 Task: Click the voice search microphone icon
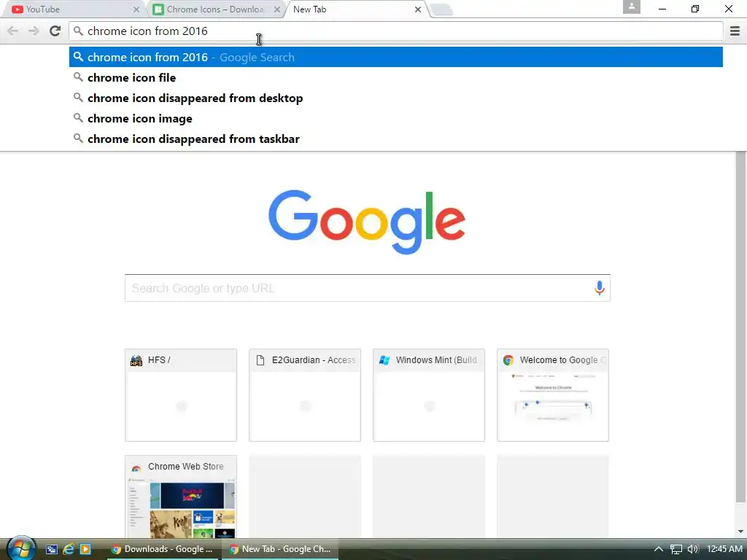[600, 288]
